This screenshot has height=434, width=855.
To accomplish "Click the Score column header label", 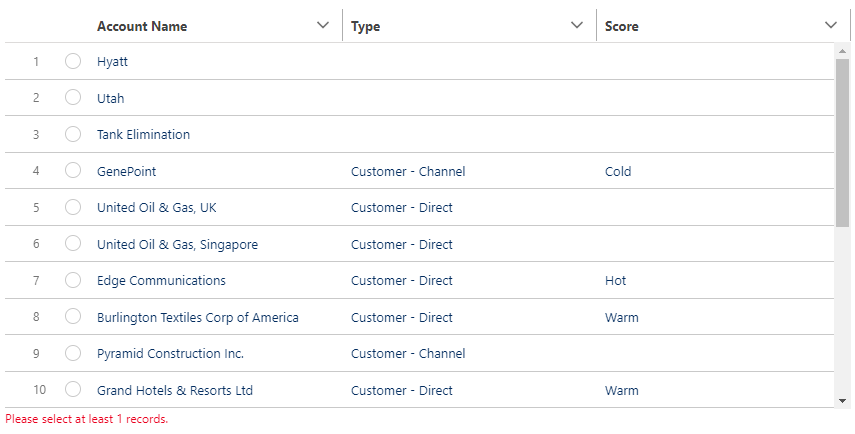I will click(622, 26).
